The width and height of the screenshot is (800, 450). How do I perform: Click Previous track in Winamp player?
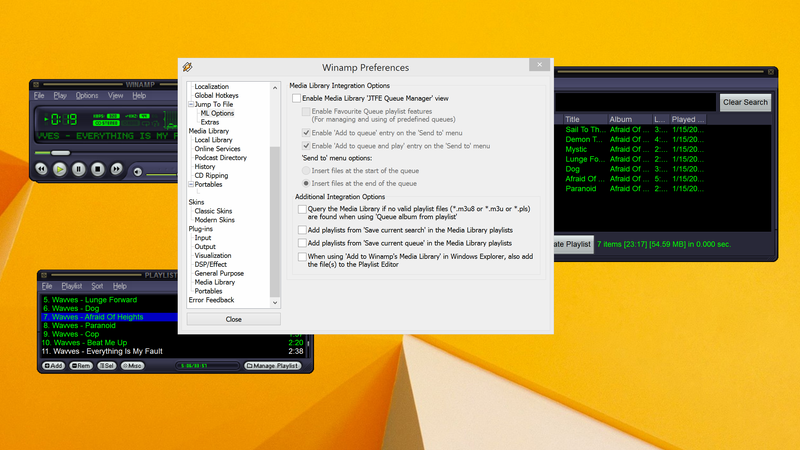pos(41,169)
